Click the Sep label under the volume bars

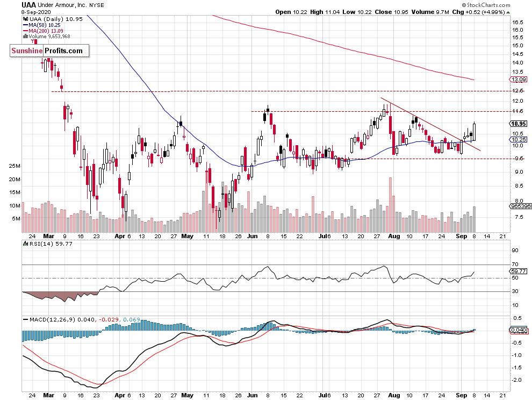(462, 236)
